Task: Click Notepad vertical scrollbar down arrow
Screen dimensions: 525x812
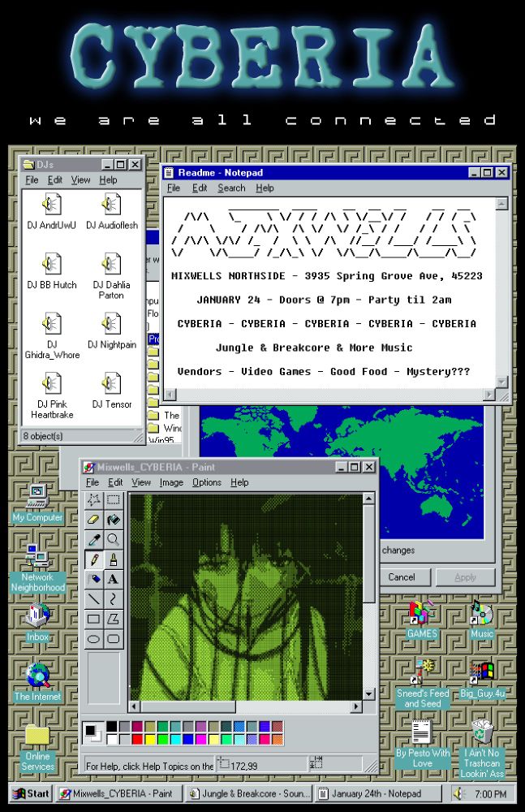Action: click(501, 382)
